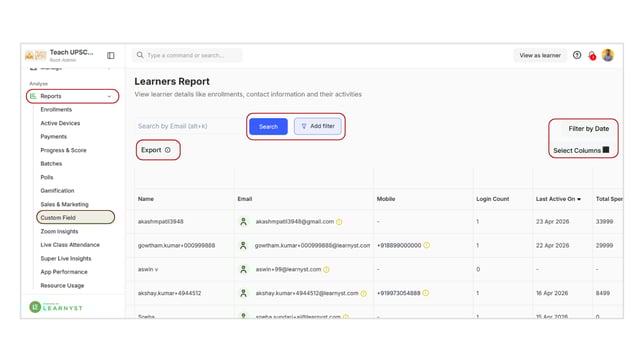The height and width of the screenshot is (362, 644).
Task: Open Batches report
Action: tap(51, 164)
